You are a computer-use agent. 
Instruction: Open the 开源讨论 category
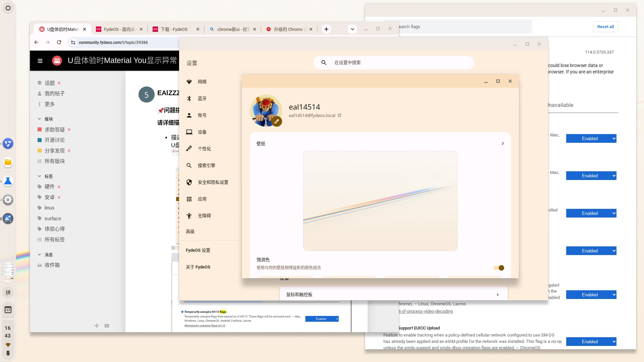click(55, 140)
